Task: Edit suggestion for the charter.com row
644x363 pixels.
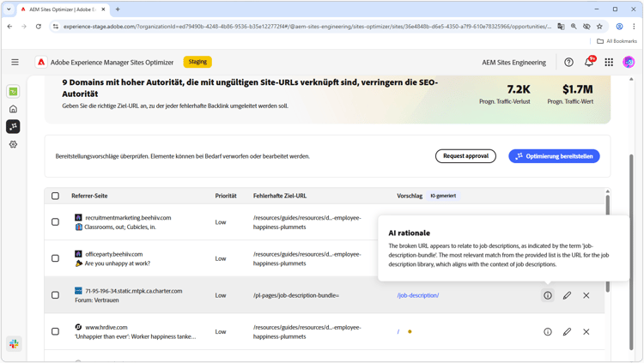Action: 567,295
